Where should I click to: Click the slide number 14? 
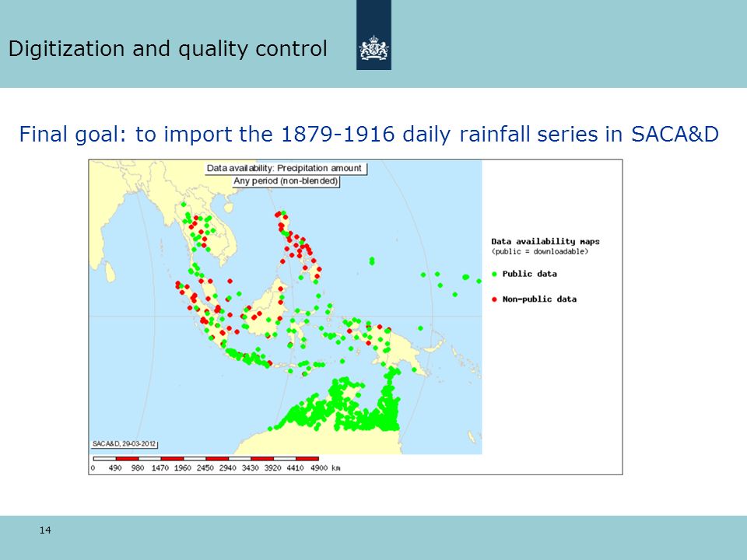click(45, 530)
